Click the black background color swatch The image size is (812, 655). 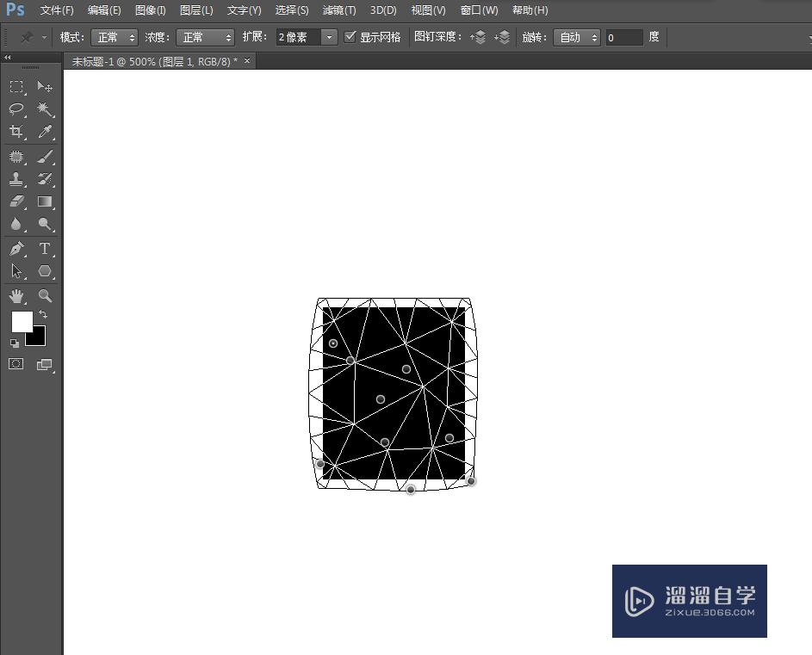pyautogui.click(x=39, y=338)
